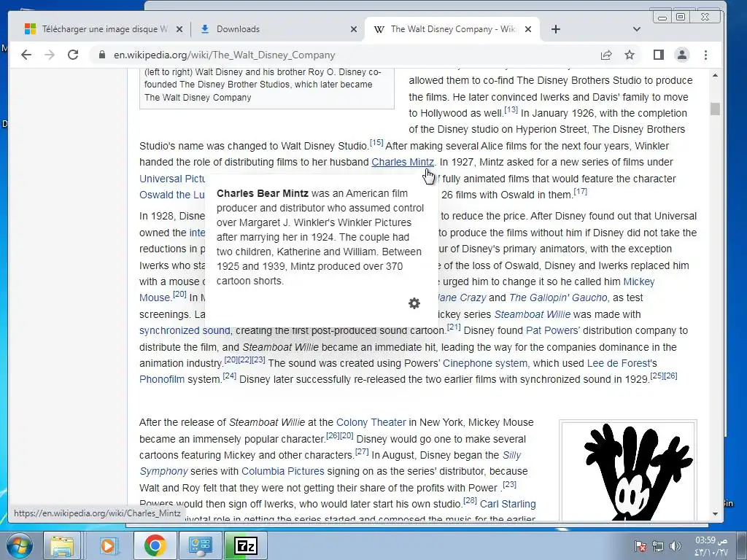The image size is (747, 560).
Task: Open page preview settings gear
Action: pos(414,303)
